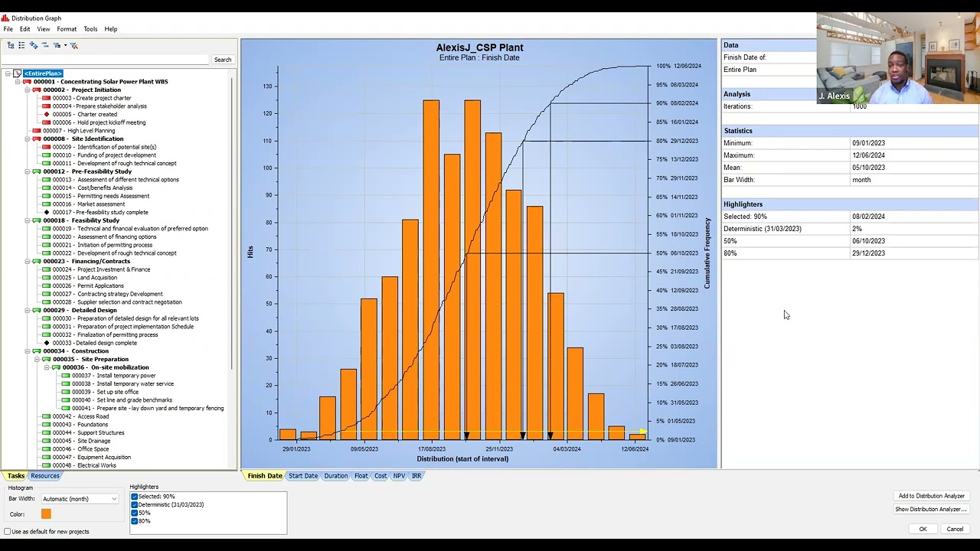Open the Bar Width dropdown
Viewport: 980px width, 551px height.
click(80, 499)
